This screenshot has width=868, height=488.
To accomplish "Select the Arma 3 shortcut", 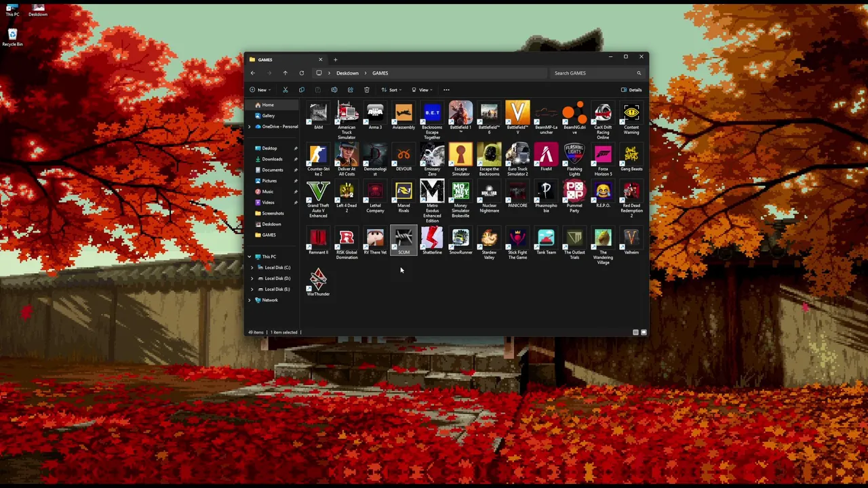I will (375, 115).
